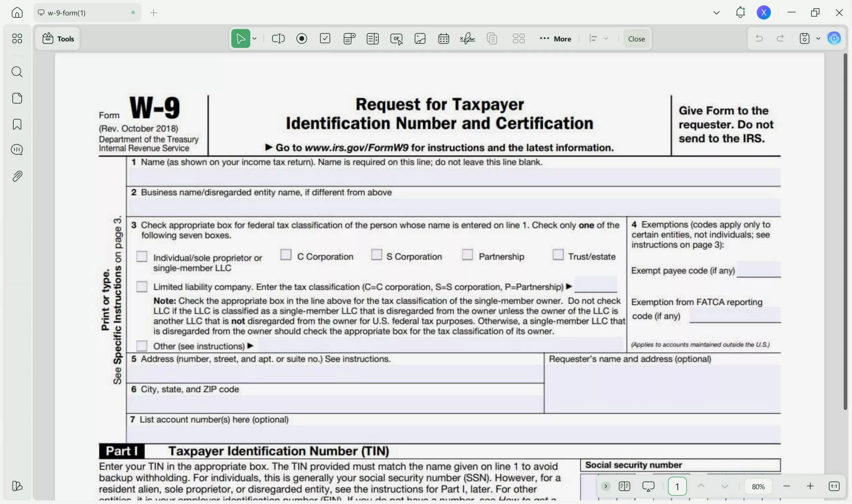Check the C Corporation classification box
The width and height of the screenshot is (852, 504).
click(x=286, y=254)
